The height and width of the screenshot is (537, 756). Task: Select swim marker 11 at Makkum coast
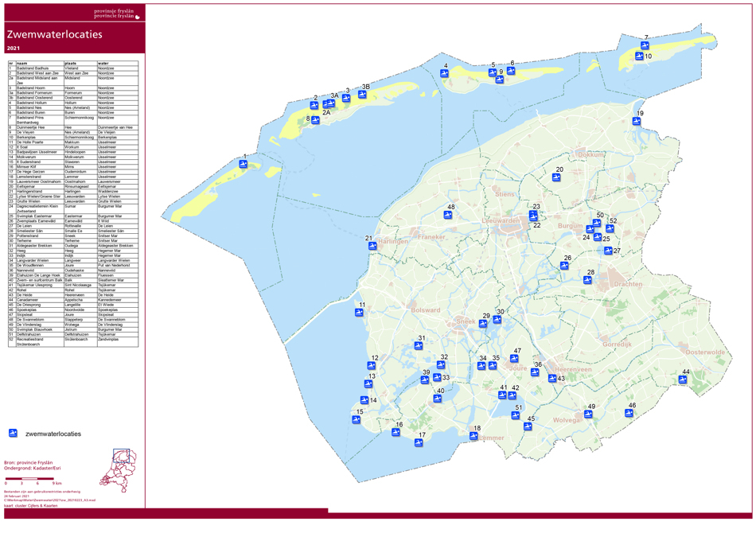[359, 313]
